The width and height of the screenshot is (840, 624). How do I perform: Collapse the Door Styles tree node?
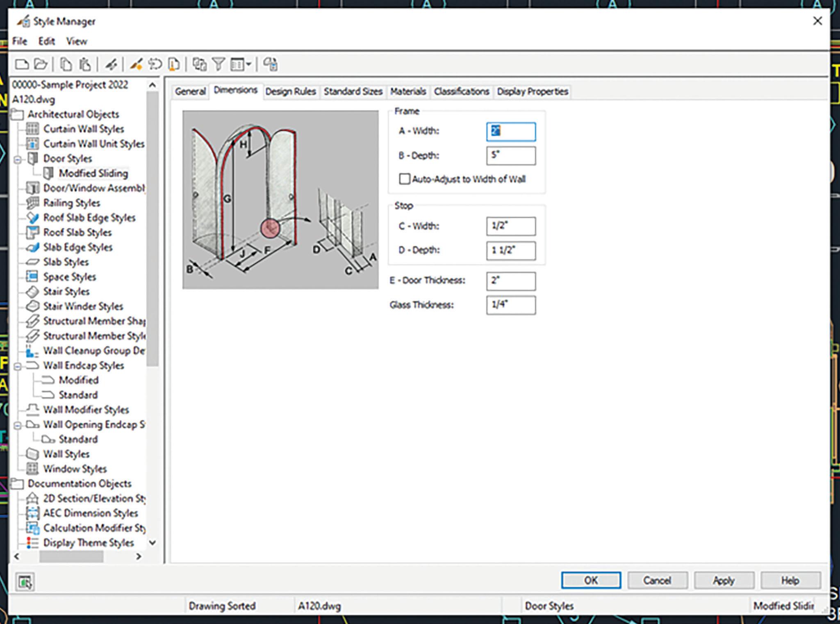(17, 160)
